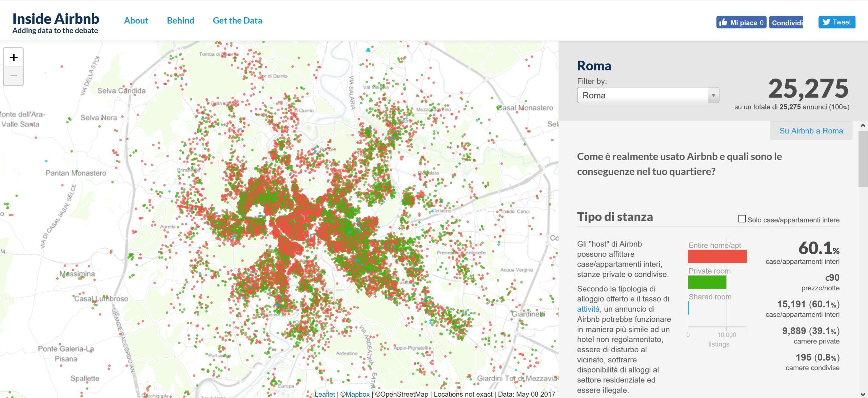Click the filter dropdown arrow
This screenshot has height=398, width=868.
713,95
